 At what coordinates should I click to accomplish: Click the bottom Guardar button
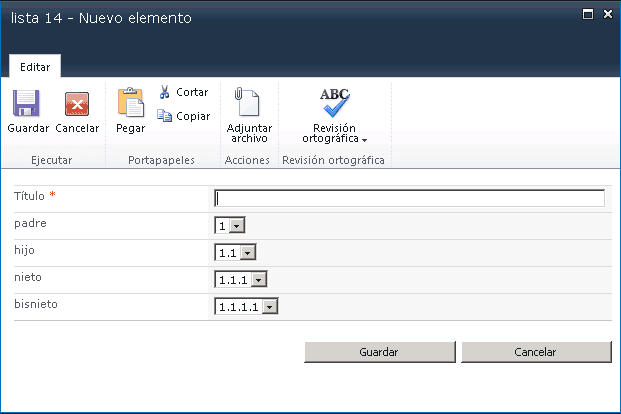click(x=380, y=352)
